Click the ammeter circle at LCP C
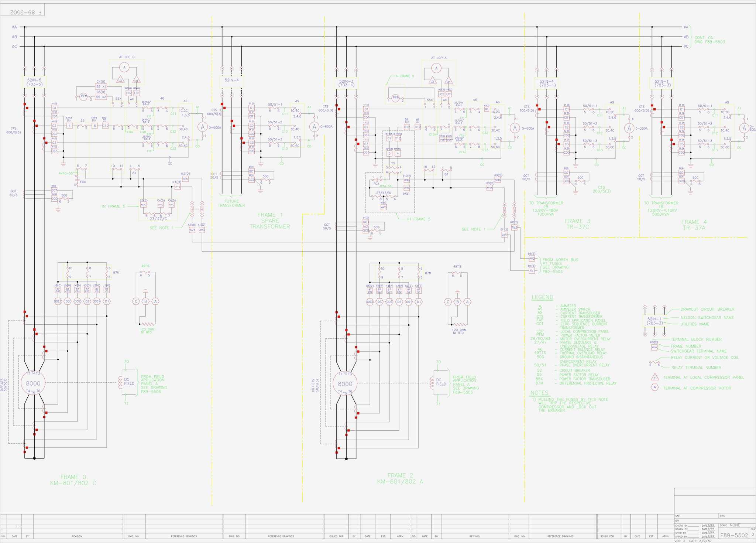Image resolution: width=756 pixels, height=543 pixels. pyautogui.click(x=124, y=67)
